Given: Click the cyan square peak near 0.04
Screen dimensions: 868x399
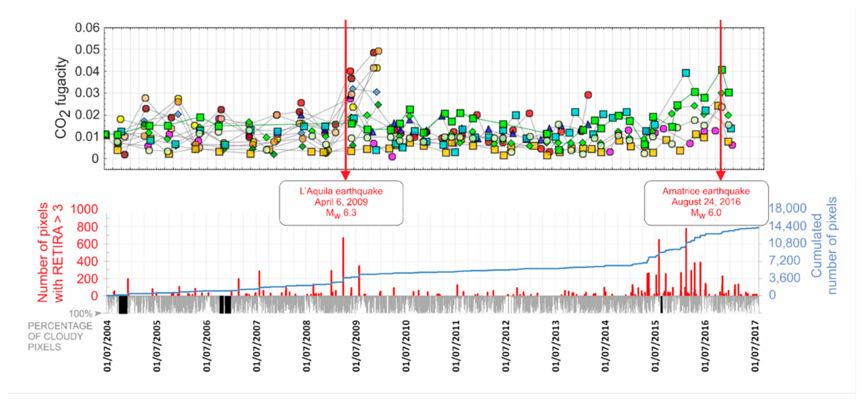Looking at the screenshot, I should point(686,73).
